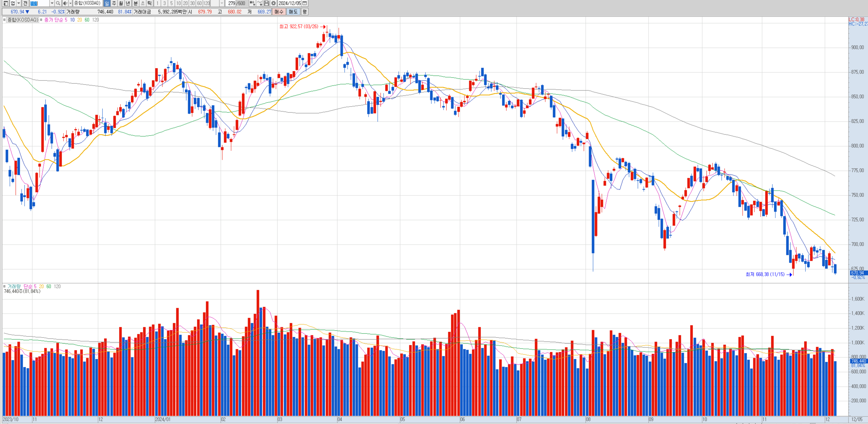
Task: Click the speaker sound icon in toolbar
Action: pos(65,3)
